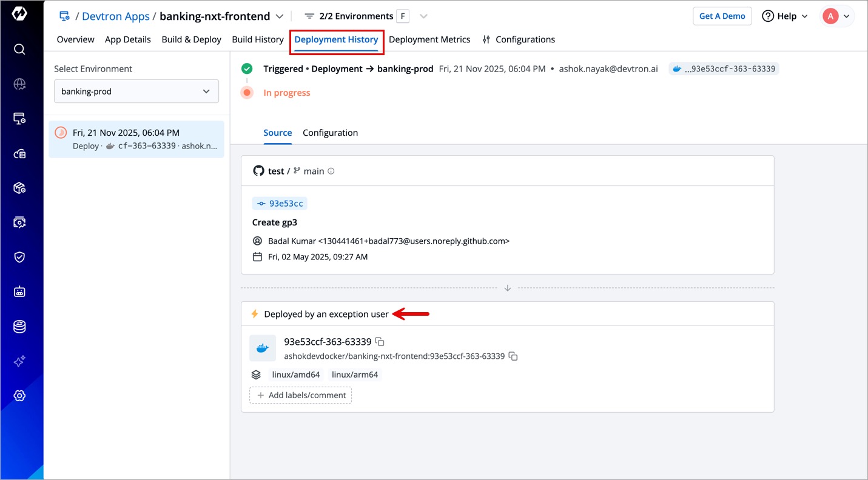Image resolution: width=868 pixels, height=480 pixels.
Task: Click the AI sparkle icon in sidebar
Action: point(19,361)
